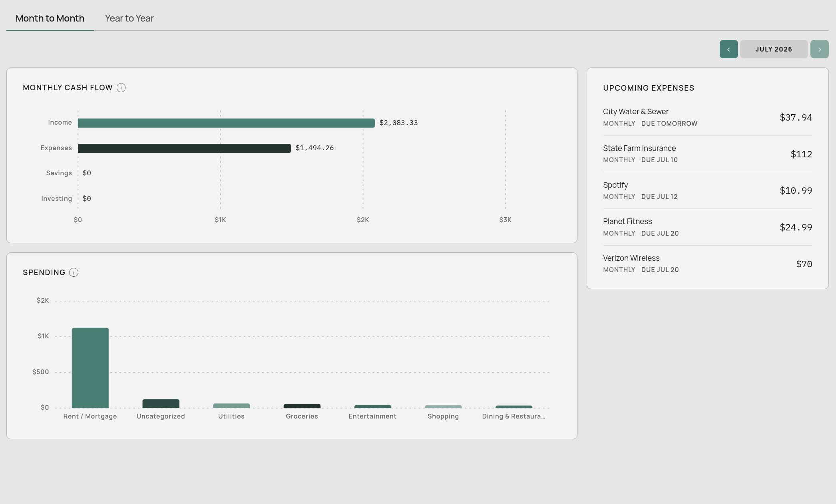836x504 pixels.
Task: Click the $70 amount
Action: pyautogui.click(x=804, y=264)
